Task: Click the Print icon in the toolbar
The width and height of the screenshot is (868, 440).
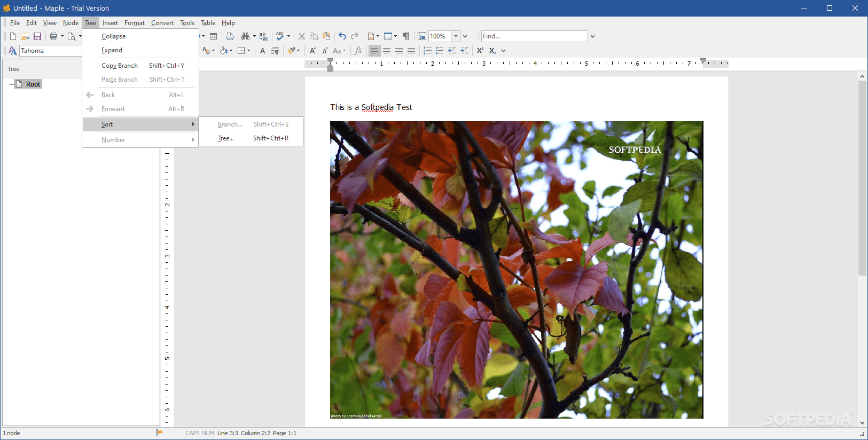Action: pos(53,36)
